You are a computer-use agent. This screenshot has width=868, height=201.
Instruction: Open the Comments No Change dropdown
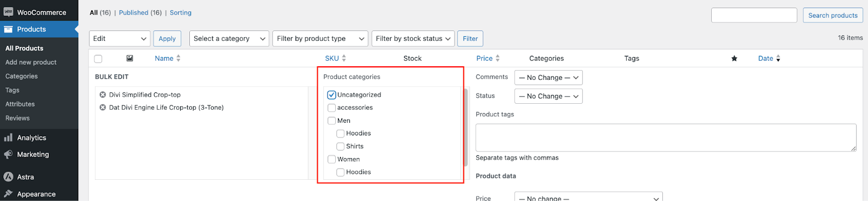tap(548, 78)
